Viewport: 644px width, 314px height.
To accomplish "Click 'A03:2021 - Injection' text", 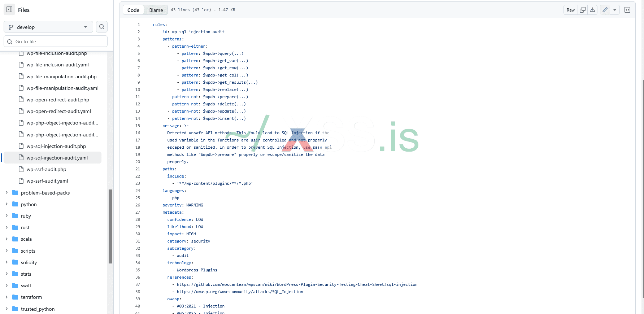I will 201,306.
